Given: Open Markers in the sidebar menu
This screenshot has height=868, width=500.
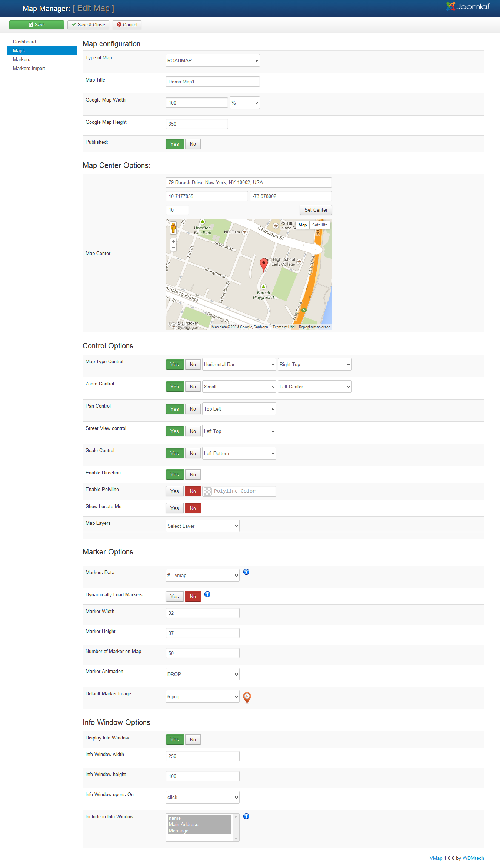Looking at the screenshot, I should (x=21, y=59).
